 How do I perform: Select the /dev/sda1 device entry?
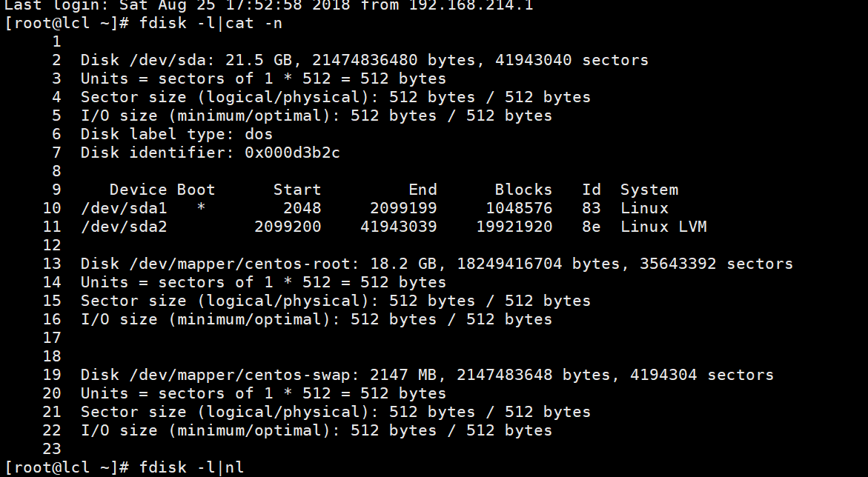[x=124, y=208]
